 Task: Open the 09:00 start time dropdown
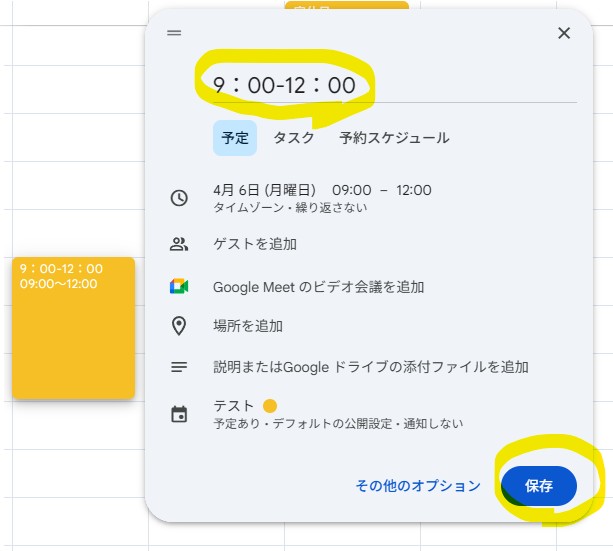coord(352,190)
